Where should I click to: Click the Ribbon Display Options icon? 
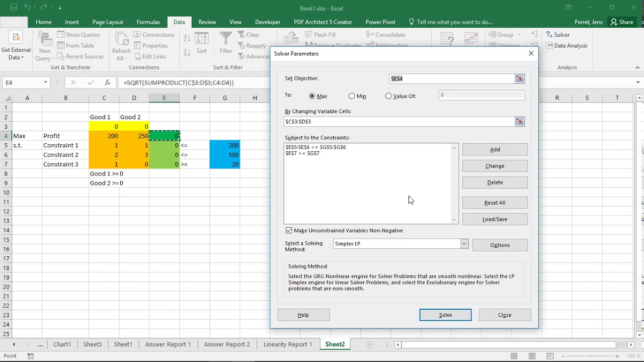point(568,8)
